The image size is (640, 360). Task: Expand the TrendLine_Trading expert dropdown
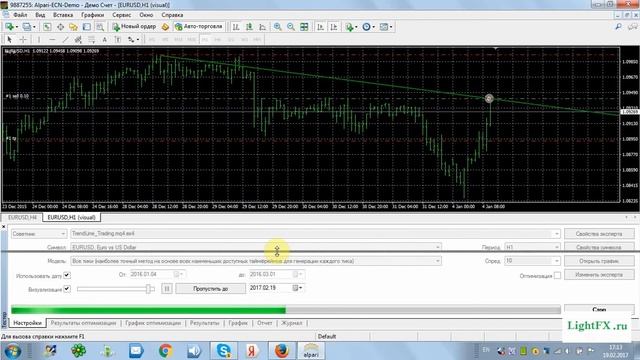point(556,234)
